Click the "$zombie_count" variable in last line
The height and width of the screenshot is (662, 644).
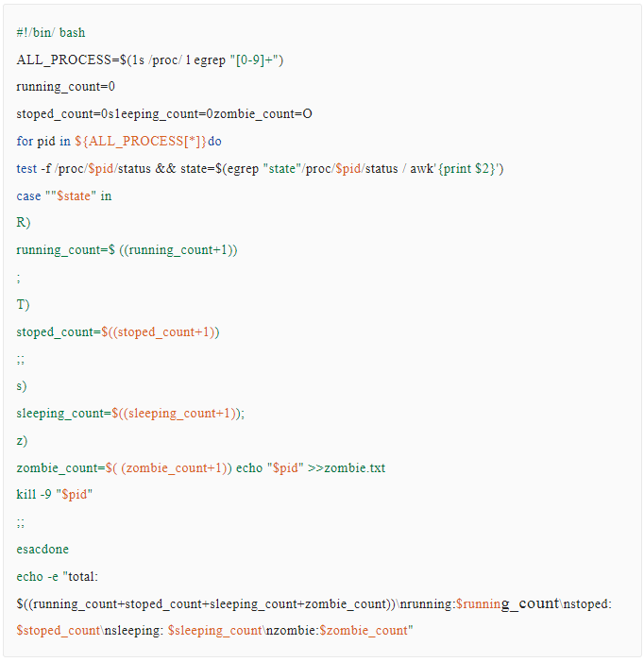(x=364, y=630)
